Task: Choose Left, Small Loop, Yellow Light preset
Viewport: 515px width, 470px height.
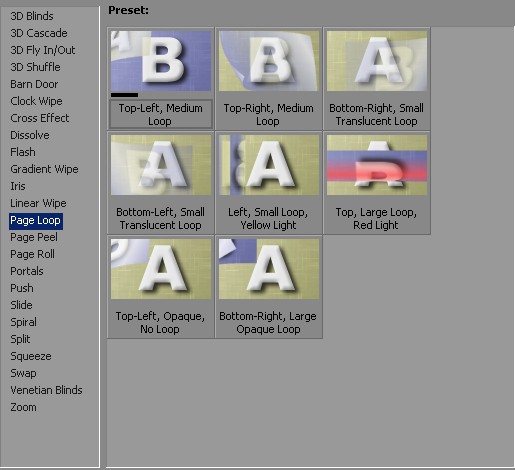Action: pyautogui.click(x=269, y=183)
